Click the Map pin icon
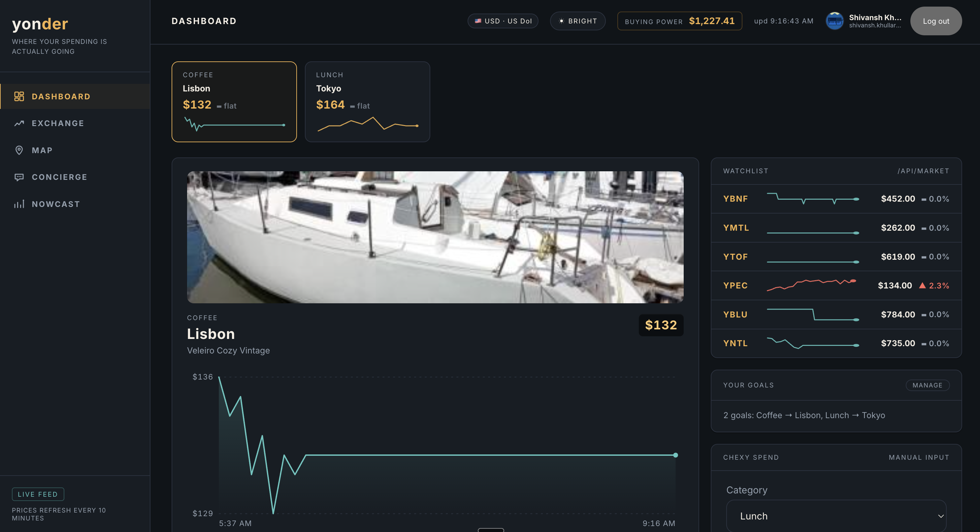This screenshot has width=980, height=532. 19,150
